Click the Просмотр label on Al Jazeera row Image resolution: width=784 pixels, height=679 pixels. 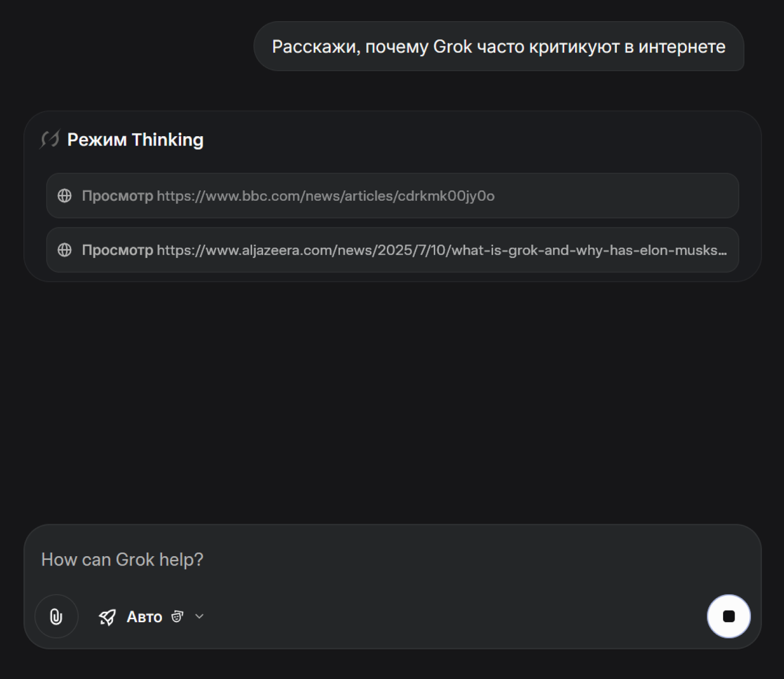[118, 250]
